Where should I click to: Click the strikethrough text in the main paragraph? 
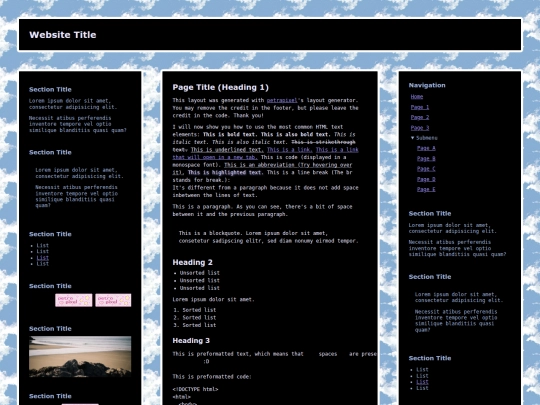pyautogui.click(x=323, y=142)
